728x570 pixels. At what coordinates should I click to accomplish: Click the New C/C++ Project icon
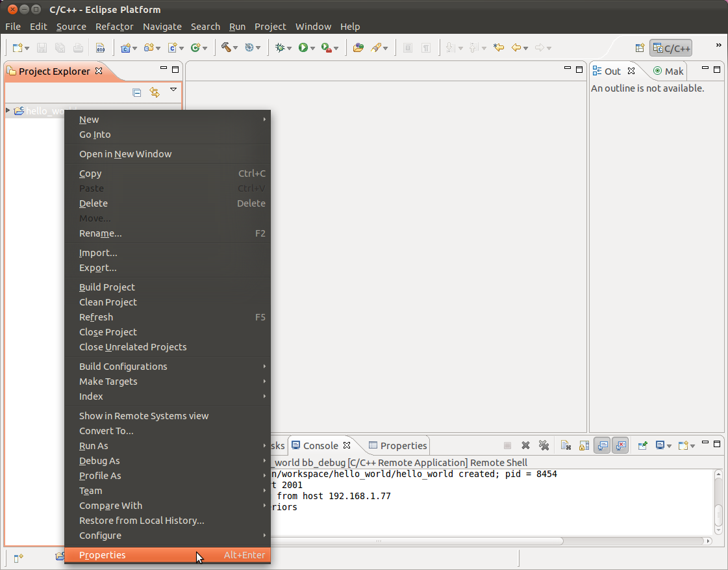point(125,48)
